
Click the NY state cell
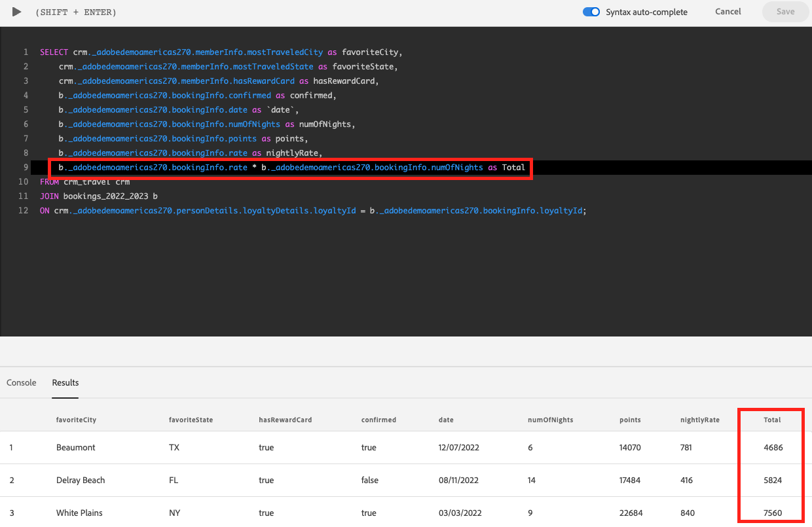175,513
